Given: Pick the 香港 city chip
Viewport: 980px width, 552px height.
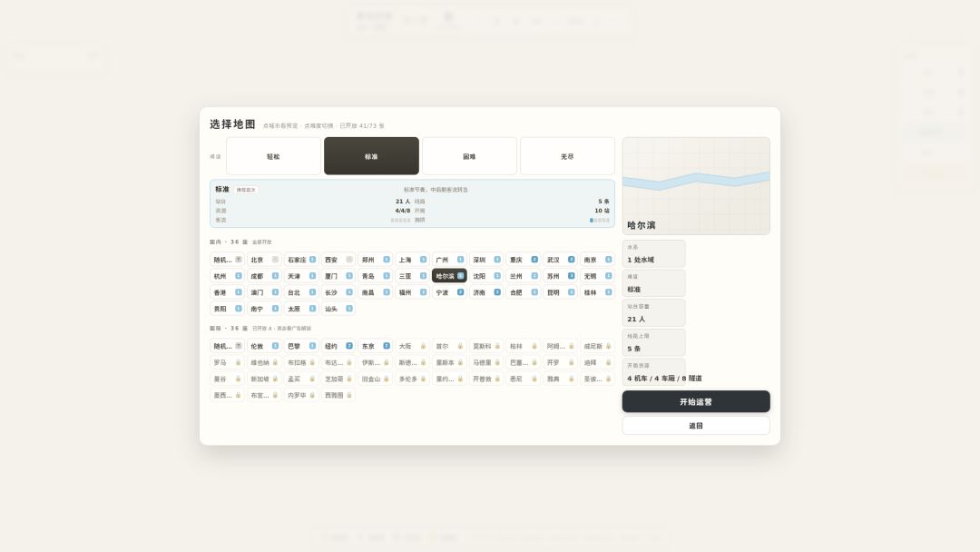Looking at the screenshot, I should [227, 292].
